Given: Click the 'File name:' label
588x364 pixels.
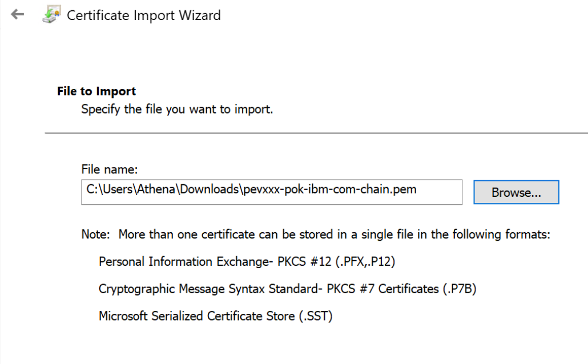Looking at the screenshot, I should [x=110, y=169].
